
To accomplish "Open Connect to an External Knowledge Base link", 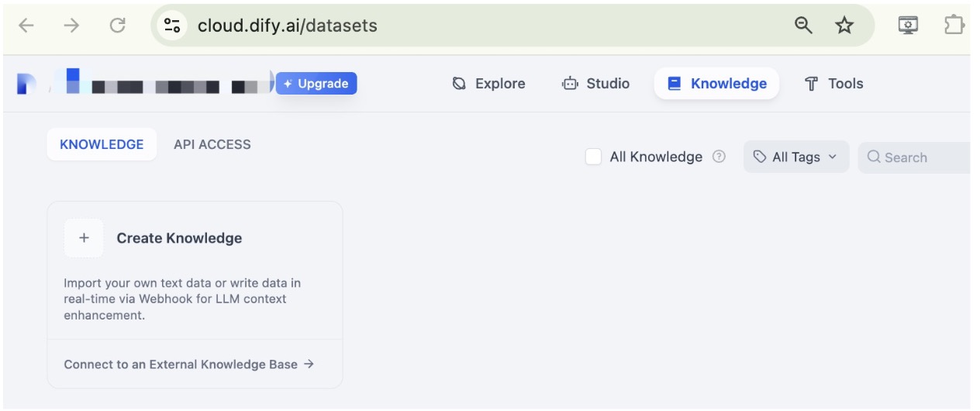I will (188, 364).
